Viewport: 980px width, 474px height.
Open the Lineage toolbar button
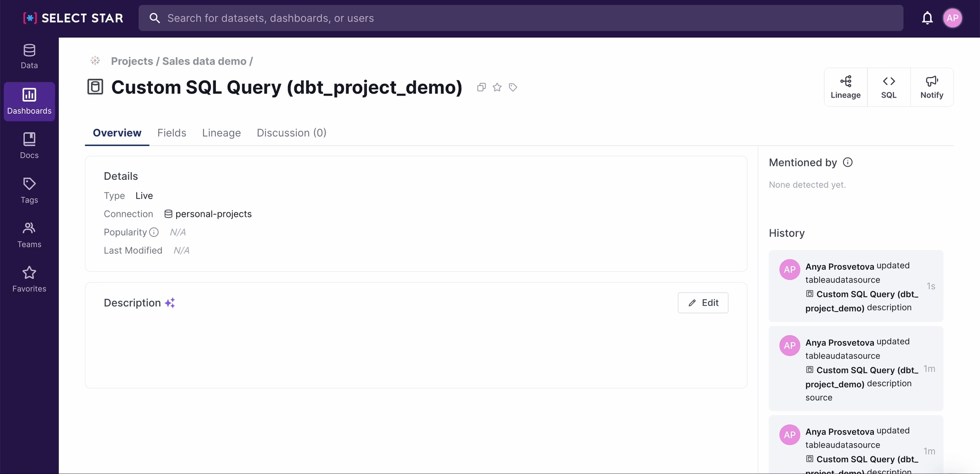pos(846,87)
